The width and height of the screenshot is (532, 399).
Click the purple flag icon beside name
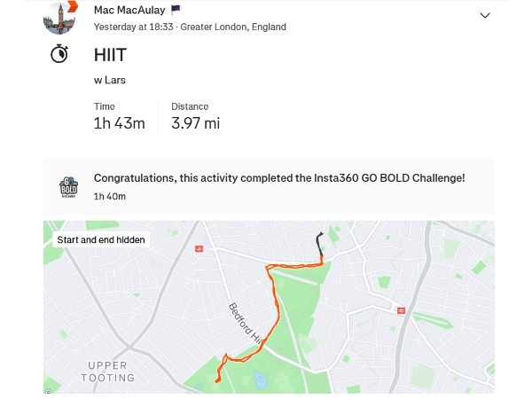pos(176,10)
